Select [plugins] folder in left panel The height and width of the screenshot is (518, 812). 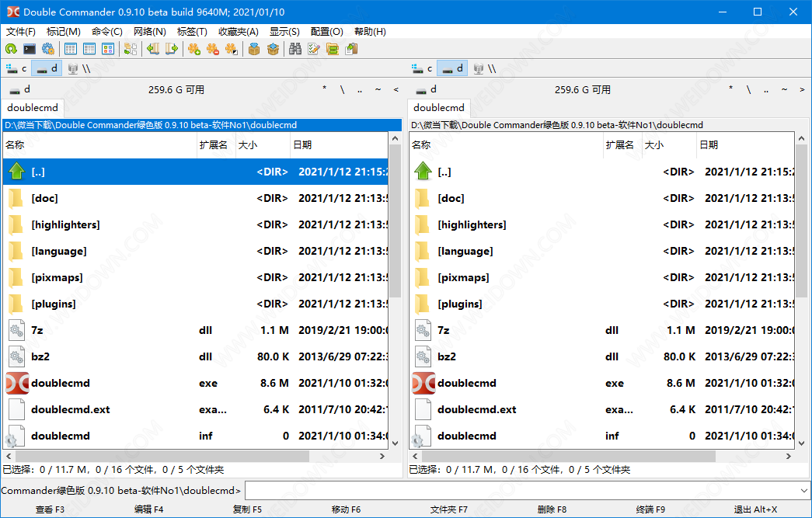click(195, 304)
